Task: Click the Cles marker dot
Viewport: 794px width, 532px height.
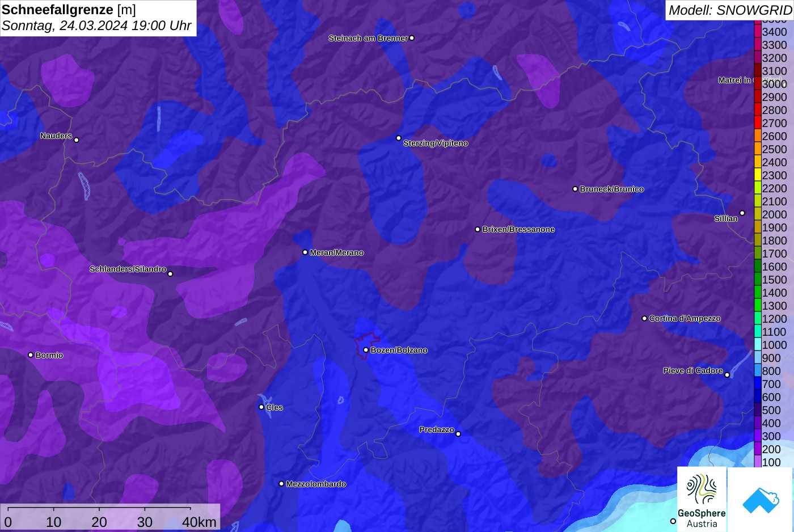Action: point(261,407)
